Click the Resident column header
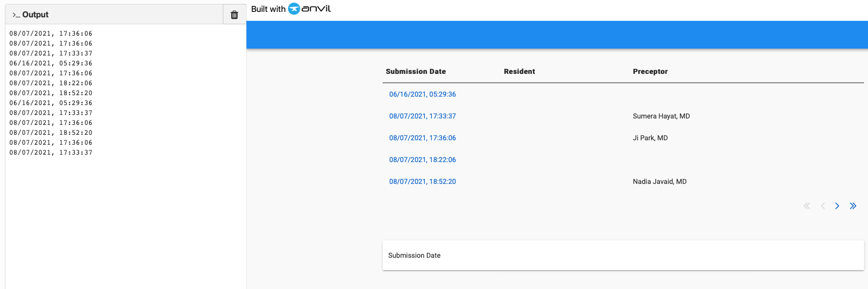Viewport: 868px width, 289px height. click(519, 71)
